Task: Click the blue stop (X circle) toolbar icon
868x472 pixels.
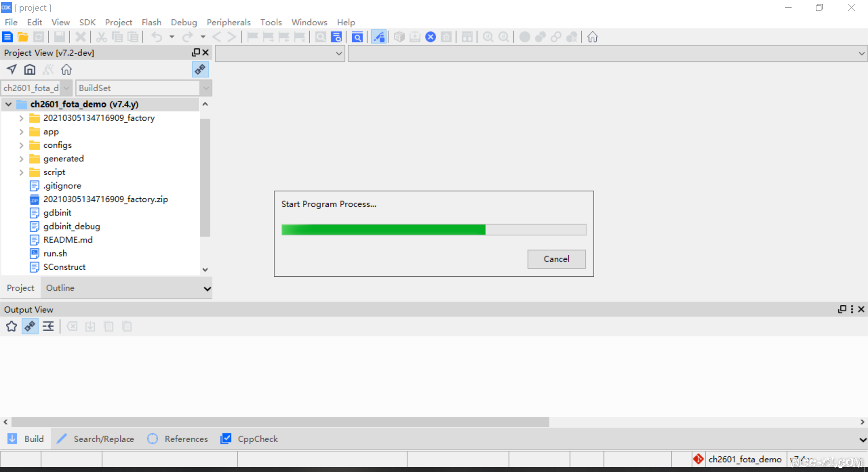Action: [430, 37]
